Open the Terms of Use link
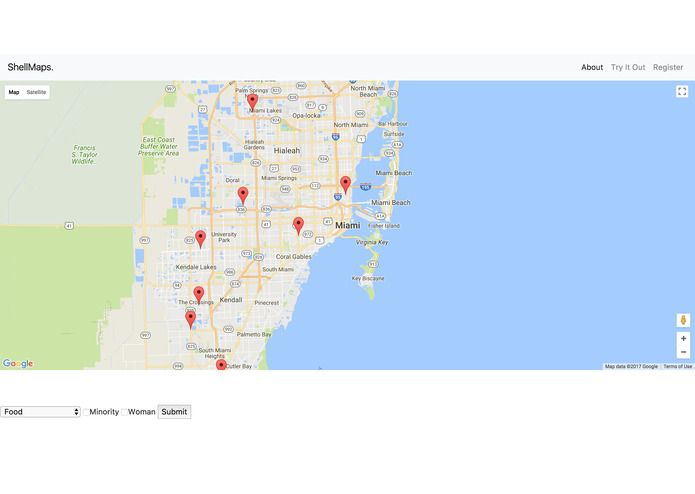The width and height of the screenshot is (695, 494). tap(677, 366)
